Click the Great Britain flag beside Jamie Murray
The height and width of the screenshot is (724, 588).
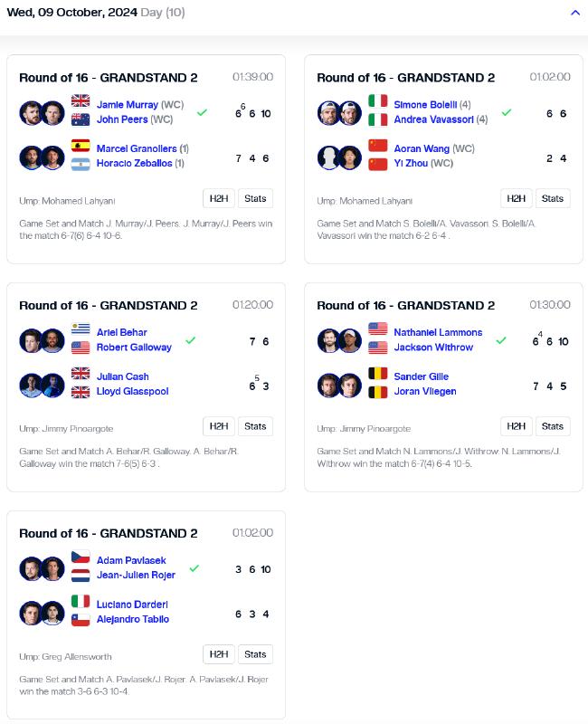point(81,100)
